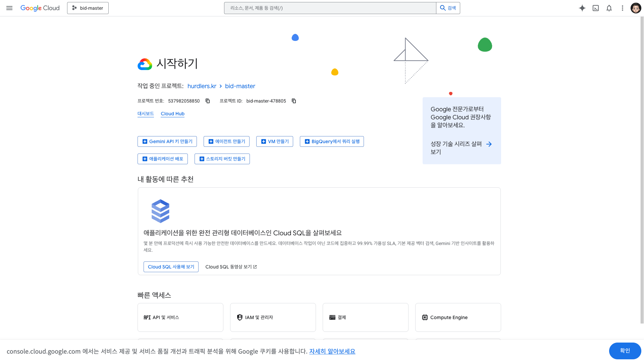Open the account avatar menu
Viewport: 644px width, 362px height.
click(636, 8)
